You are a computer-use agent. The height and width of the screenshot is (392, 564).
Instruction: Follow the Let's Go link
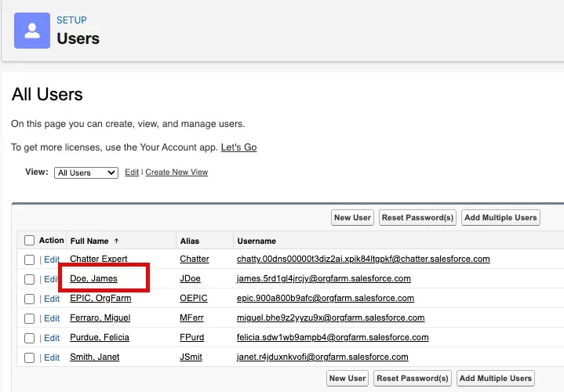click(238, 147)
